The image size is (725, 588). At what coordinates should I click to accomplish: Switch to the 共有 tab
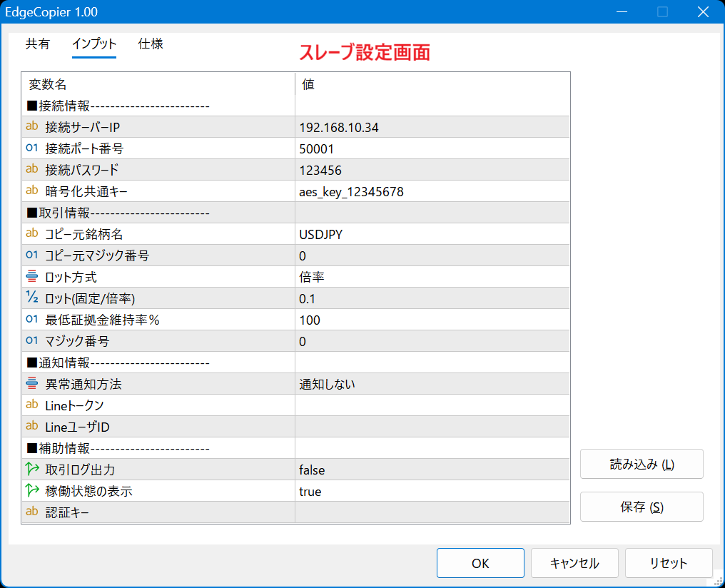(x=38, y=44)
